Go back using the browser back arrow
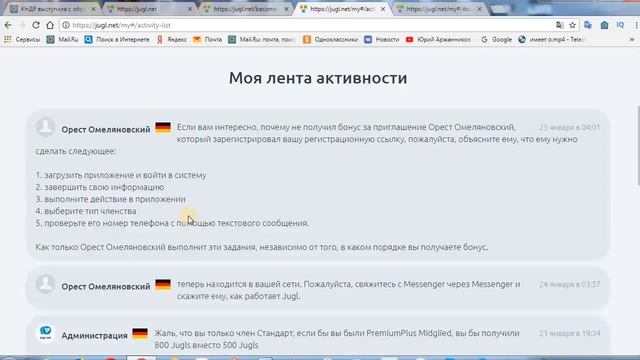The width and height of the screenshot is (640, 360). (x=8, y=25)
